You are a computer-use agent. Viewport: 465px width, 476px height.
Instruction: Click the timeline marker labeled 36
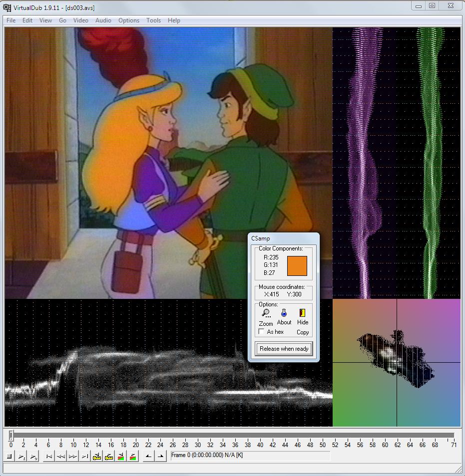(x=235, y=445)
